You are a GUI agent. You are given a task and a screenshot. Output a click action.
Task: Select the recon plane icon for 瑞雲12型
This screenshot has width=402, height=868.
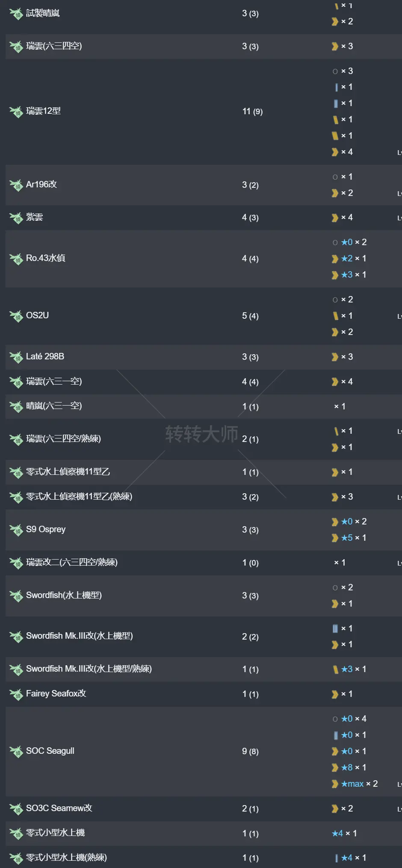click(x=16, y=111)
